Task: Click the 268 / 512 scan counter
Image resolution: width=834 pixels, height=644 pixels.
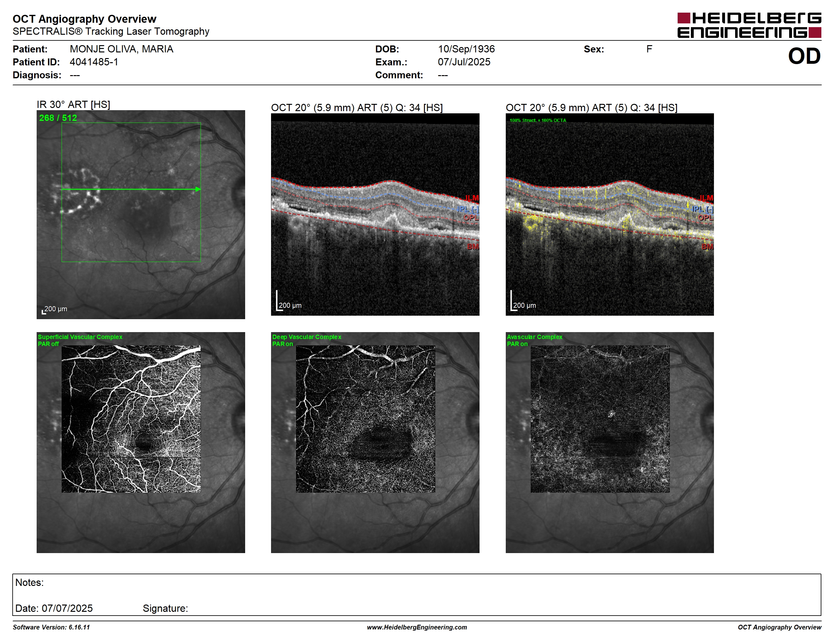Action: click(58, 118)
